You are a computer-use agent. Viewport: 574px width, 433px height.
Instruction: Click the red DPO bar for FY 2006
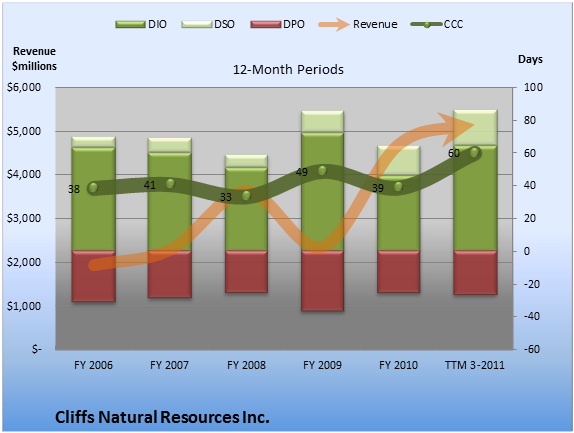pyautogui.click(x=93, y=276)
